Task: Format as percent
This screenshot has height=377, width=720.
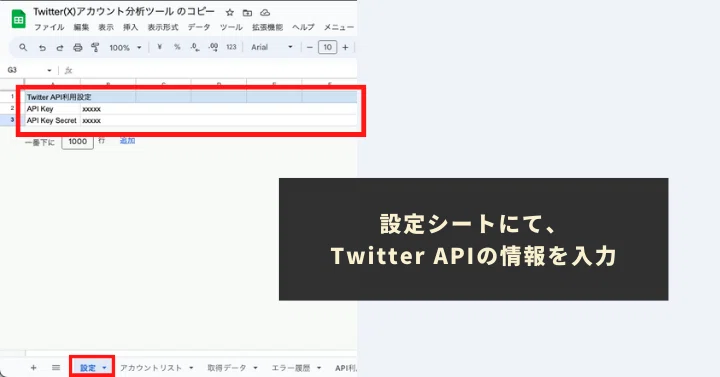Action: pos(177,47)
